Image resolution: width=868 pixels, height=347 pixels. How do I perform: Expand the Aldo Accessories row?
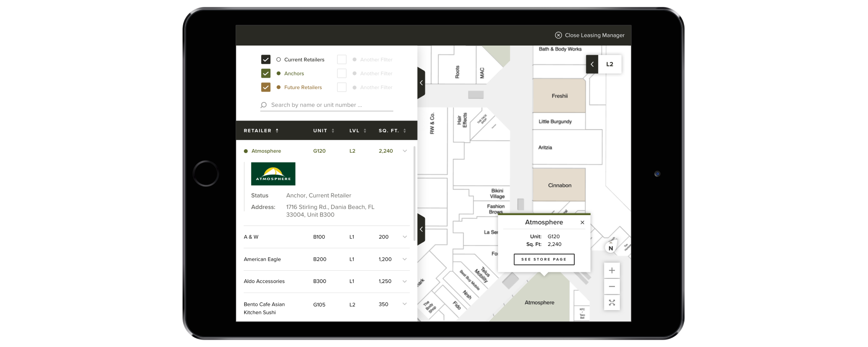point(405,282)
